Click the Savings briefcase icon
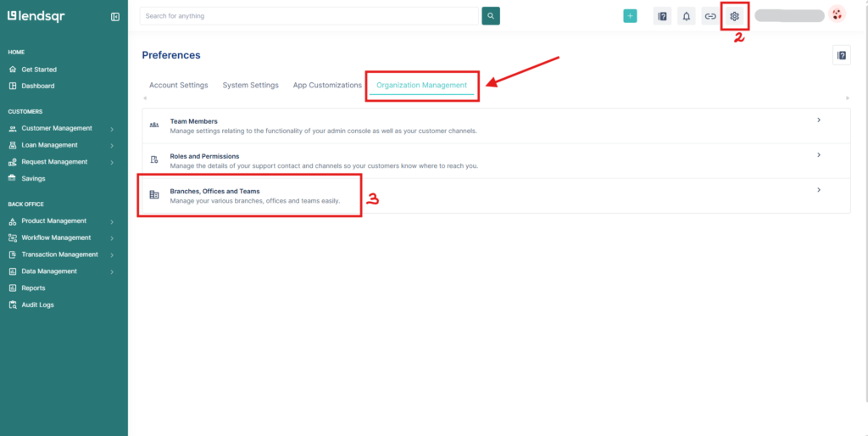868x436 pixels. coord(12,178)
